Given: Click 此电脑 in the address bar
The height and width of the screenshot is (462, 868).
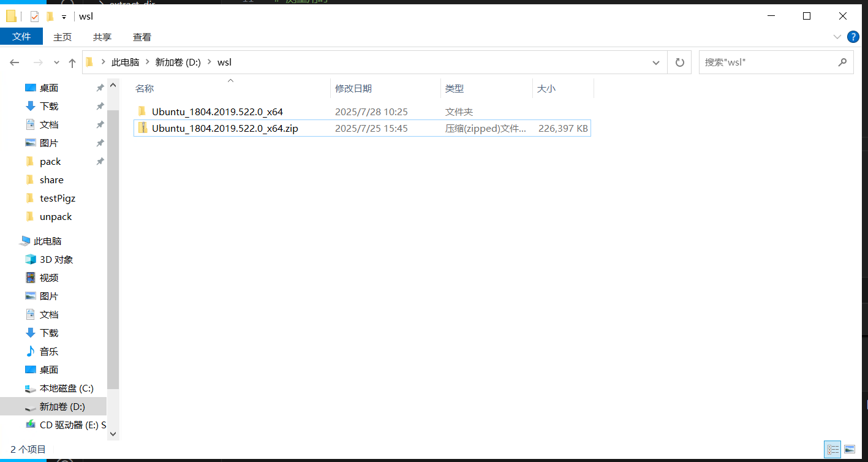Looking at the screenshot, I should [x=125, y=62].
